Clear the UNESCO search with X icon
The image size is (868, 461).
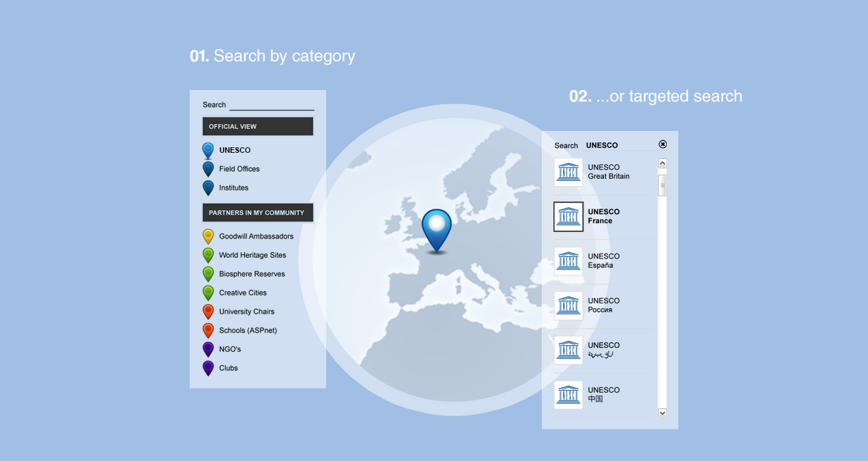pos(663,145)
